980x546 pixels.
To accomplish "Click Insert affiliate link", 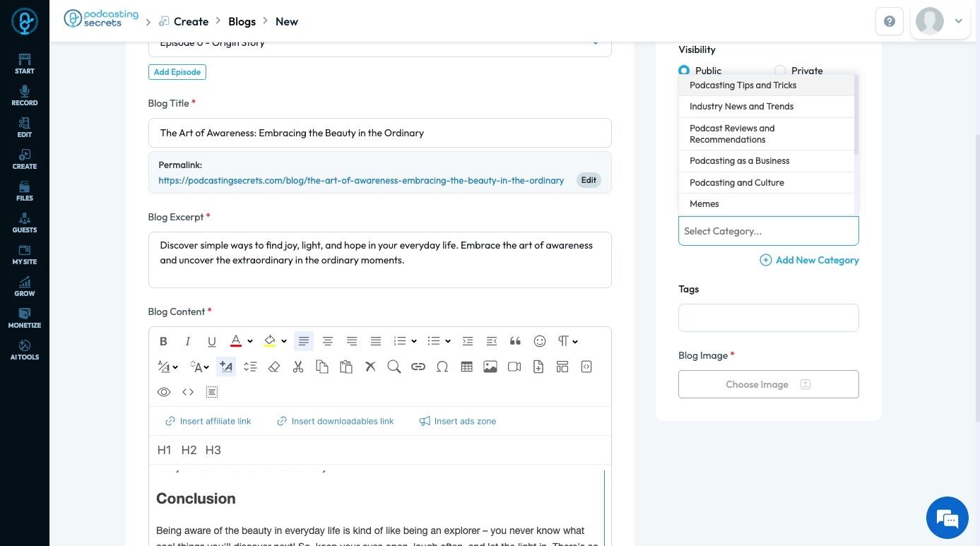I will 208,421.
